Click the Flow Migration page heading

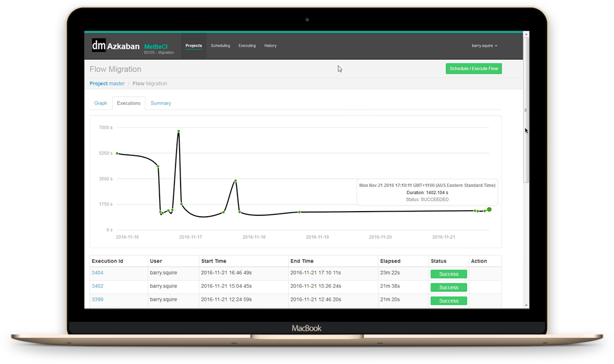tap(115, 69)
